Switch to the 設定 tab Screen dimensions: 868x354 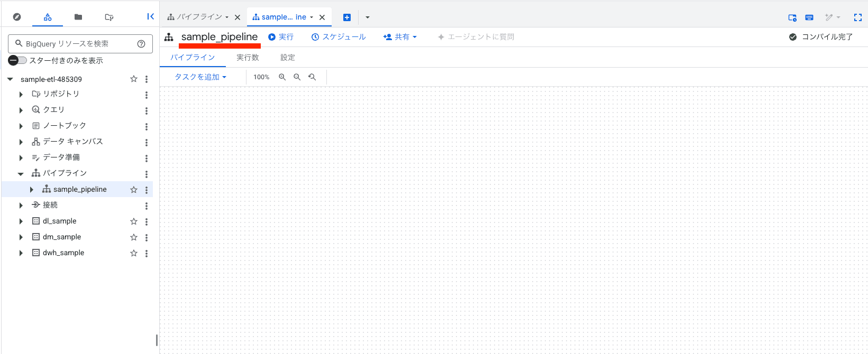287,58
